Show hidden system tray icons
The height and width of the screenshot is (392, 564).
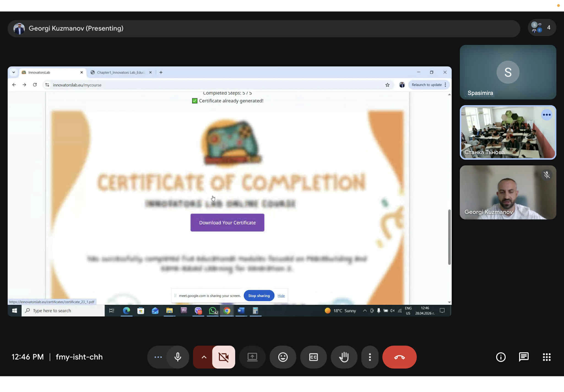click(x=365, y=311)
